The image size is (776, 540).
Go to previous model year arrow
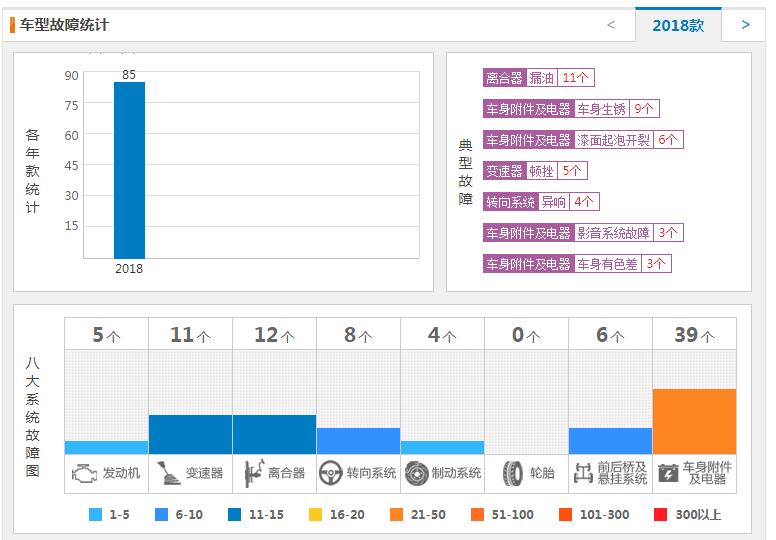[x=611, y=25]
